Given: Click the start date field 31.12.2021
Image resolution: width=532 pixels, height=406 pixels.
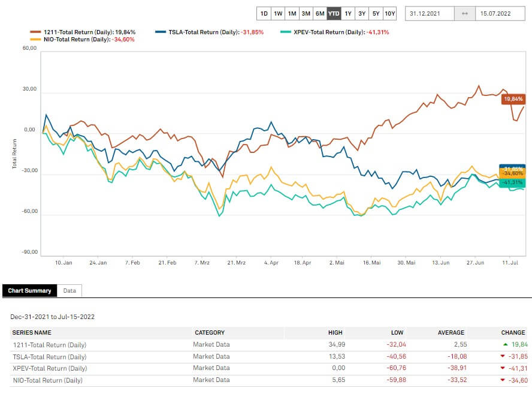Looking at the screenshot, I should 430,13.
